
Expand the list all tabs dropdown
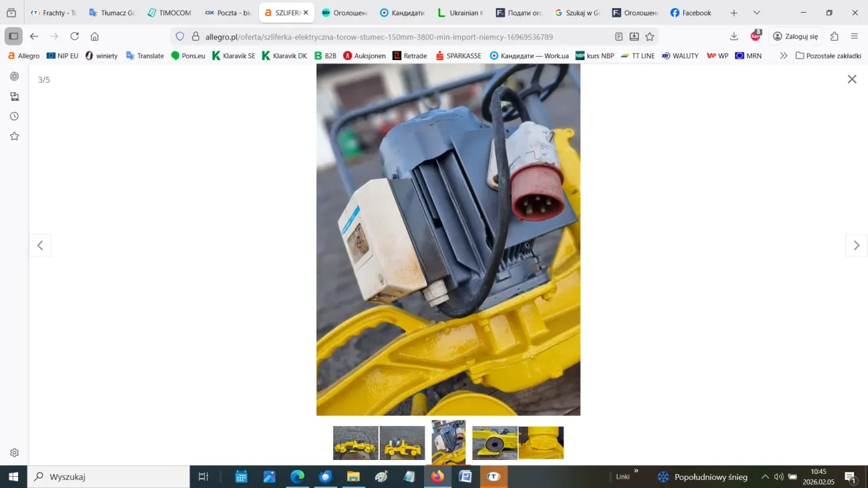click(x=756, y=13)
